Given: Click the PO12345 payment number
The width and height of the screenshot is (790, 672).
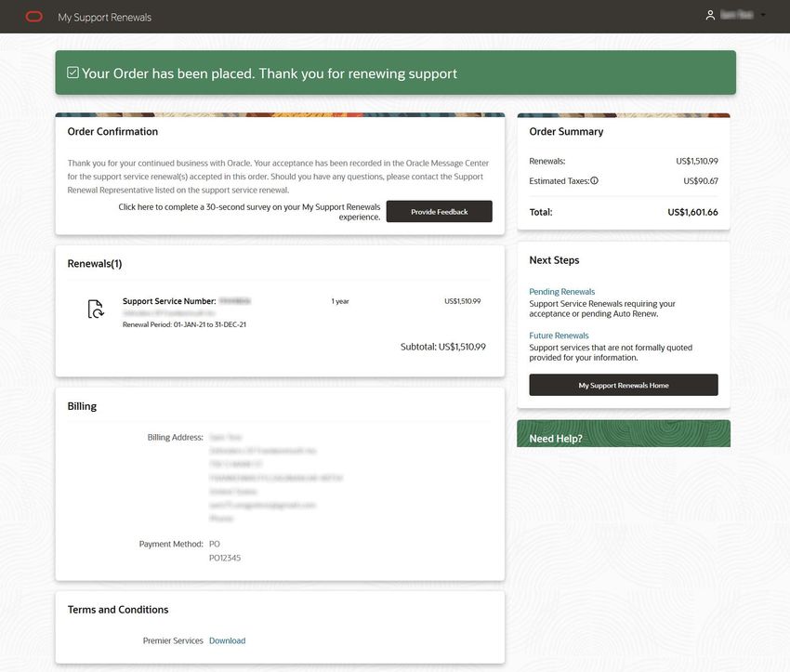Looking at the screenshot, I should click(x=225, y=558).
